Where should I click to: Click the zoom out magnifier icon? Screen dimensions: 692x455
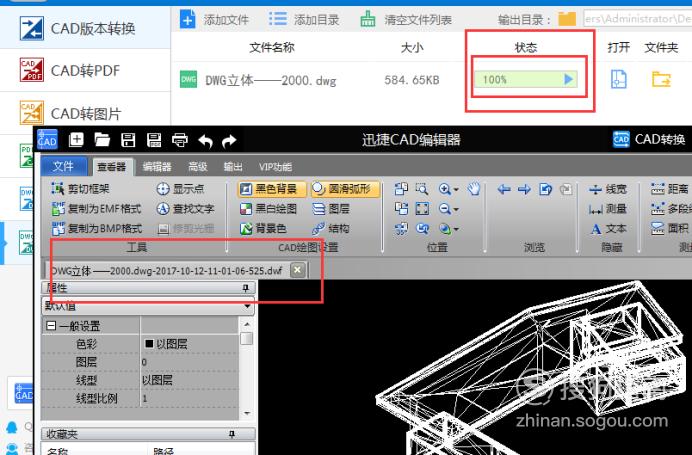pos(444,209)
